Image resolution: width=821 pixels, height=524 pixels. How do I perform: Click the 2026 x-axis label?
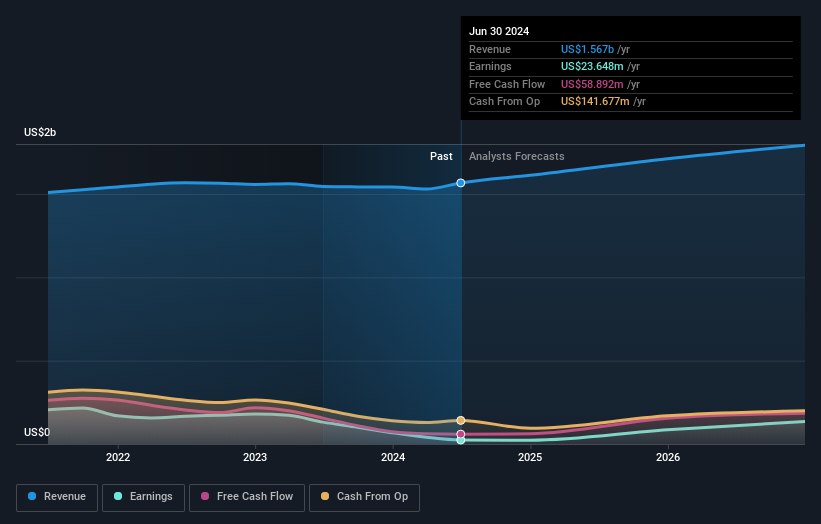point(668,457)
